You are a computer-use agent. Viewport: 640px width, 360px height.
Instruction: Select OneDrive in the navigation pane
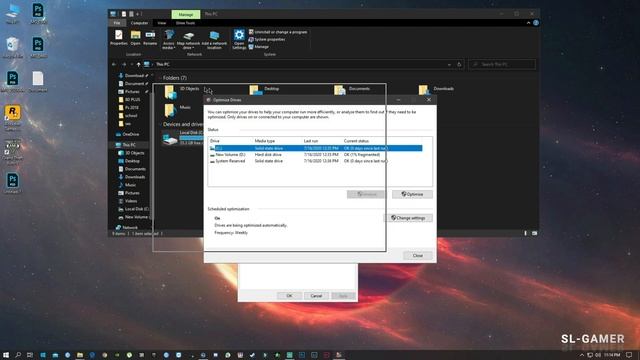tap(130, 134)
